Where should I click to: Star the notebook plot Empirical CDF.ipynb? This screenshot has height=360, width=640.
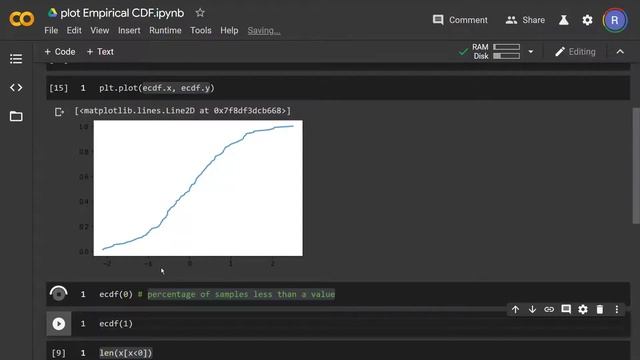[200, 13]
